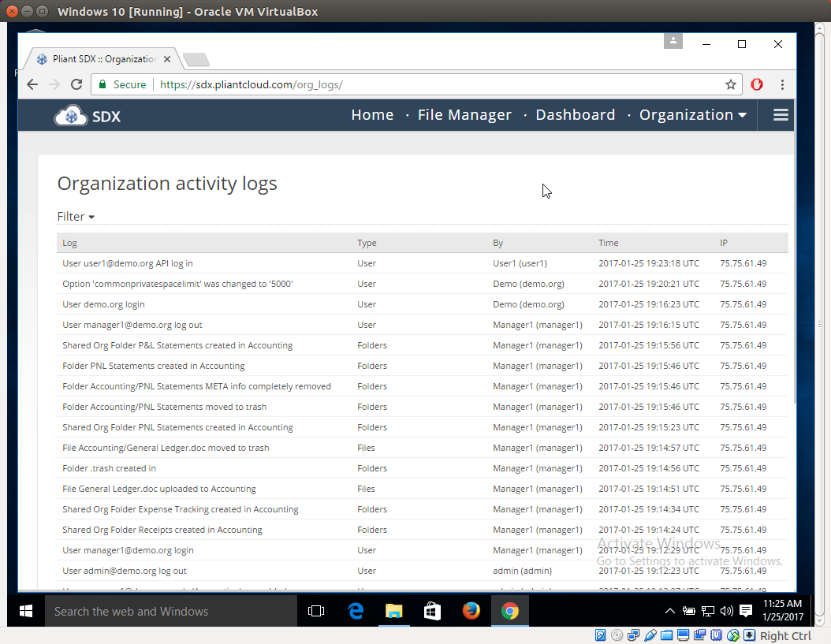Open the volume control icon
Screen dimensions: 831x644
click(727, 611)
